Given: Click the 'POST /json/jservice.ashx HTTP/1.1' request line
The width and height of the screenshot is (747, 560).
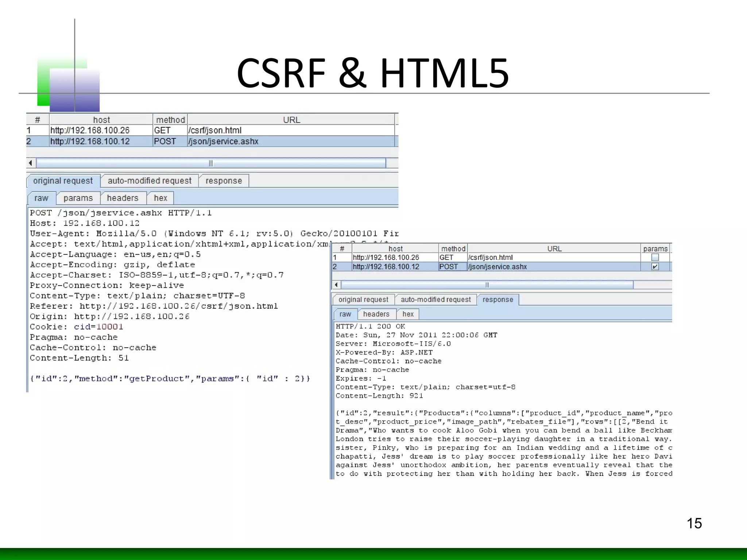Looking at the screenshot, I should (x=121, y=213).
